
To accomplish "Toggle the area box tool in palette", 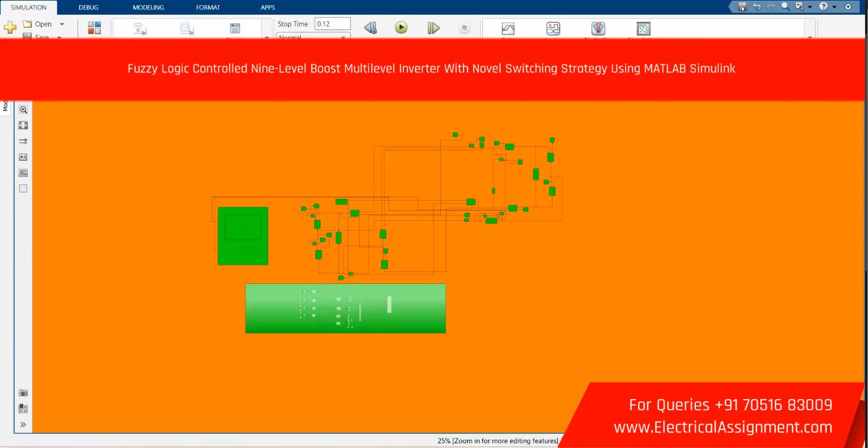I will [x=23, y=189].
